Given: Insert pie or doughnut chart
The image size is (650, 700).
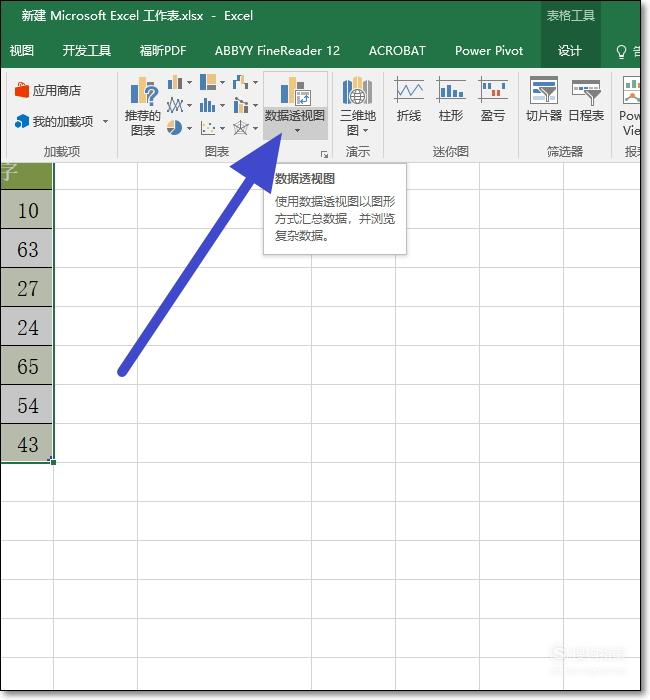Looking at the screenshot, I should point(175,128).
